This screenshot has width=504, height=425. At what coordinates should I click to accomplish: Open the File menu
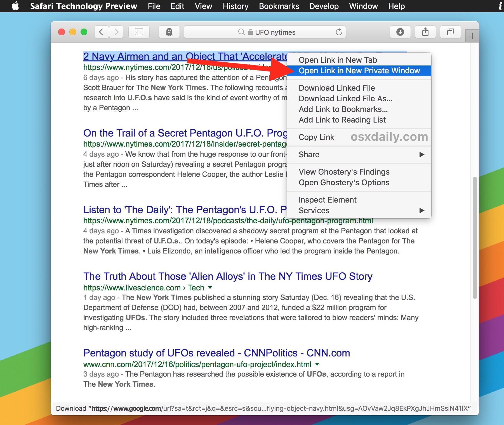click(154, 6)
